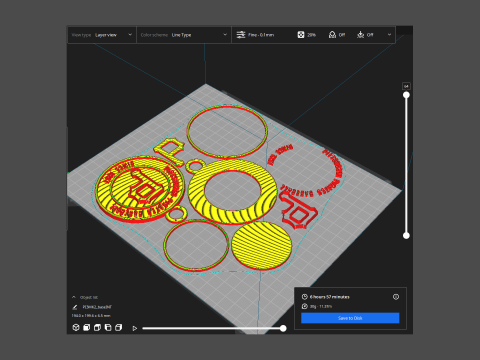Select the right view cube icon
The width and height of the screenshot is (480, 360).
[x=119, y=328]
